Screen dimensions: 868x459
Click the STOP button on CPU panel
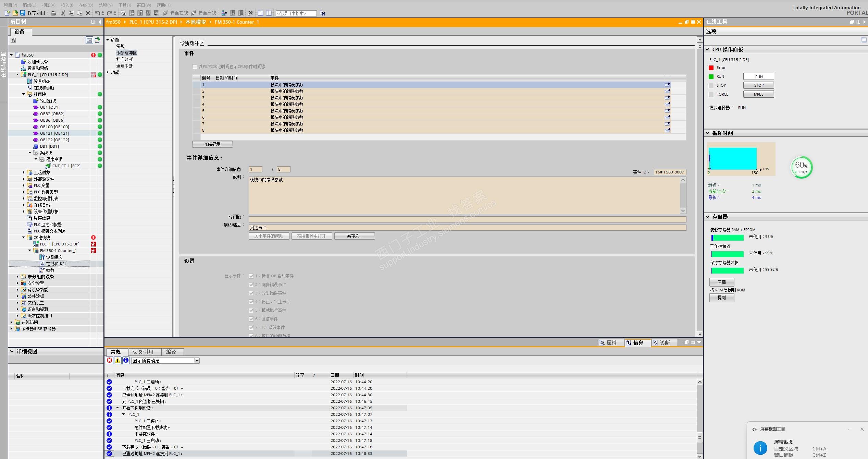point(758,85)
